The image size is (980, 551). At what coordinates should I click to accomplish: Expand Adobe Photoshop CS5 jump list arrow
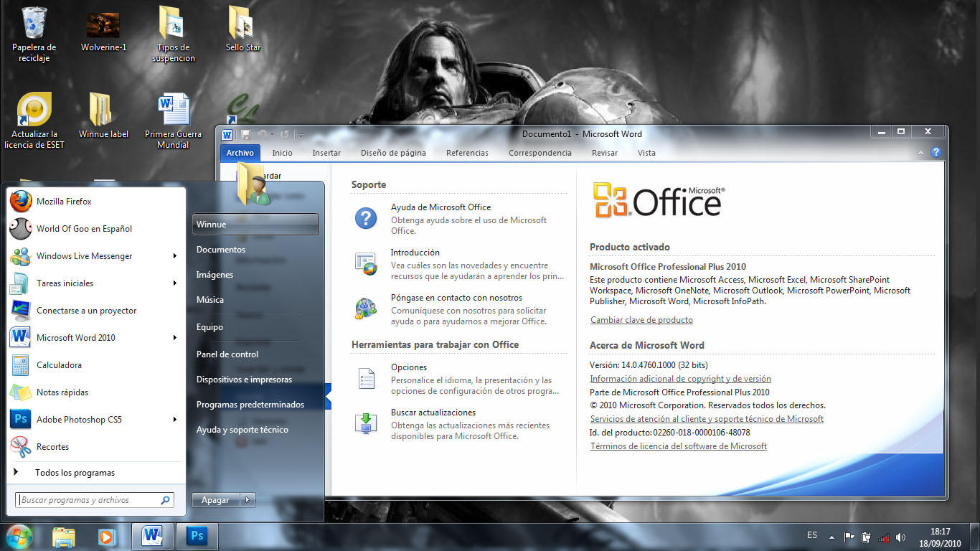[x=175, y=420]
